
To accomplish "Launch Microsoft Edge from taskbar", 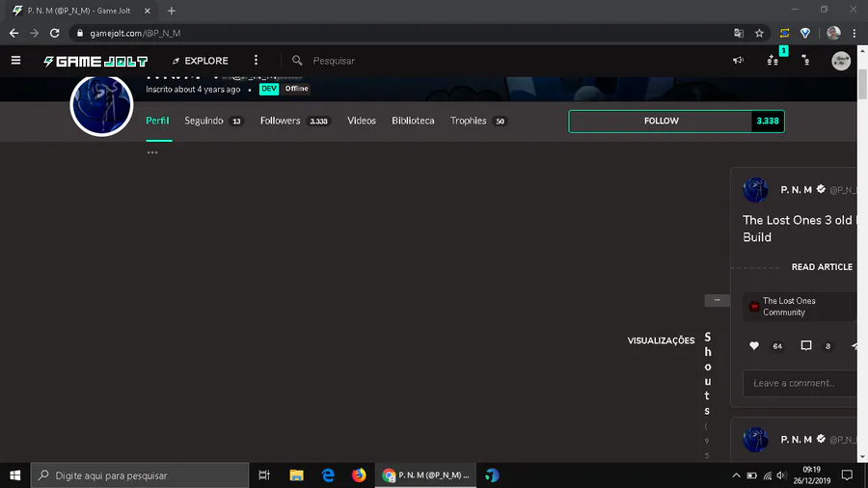I will click(x=328, y=475).
